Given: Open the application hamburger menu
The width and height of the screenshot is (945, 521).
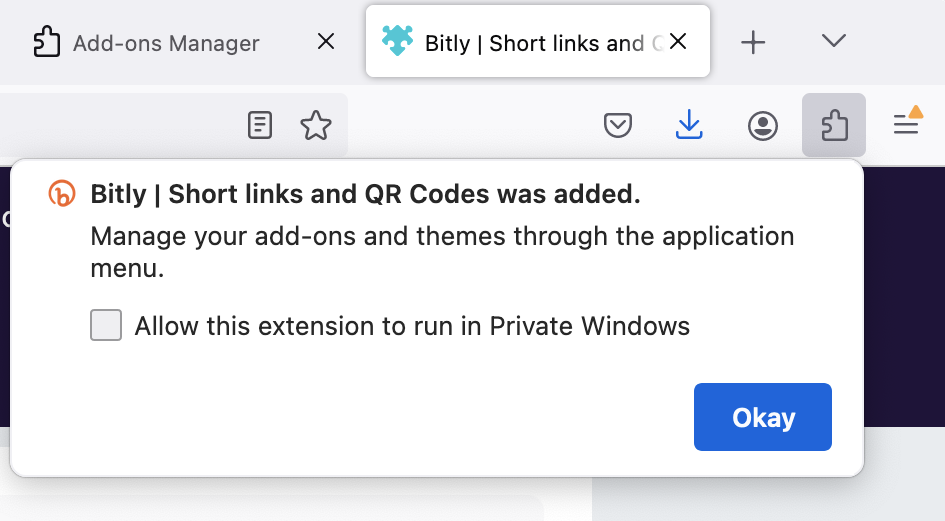Looking at the screenshot, I should pos(907,122).
